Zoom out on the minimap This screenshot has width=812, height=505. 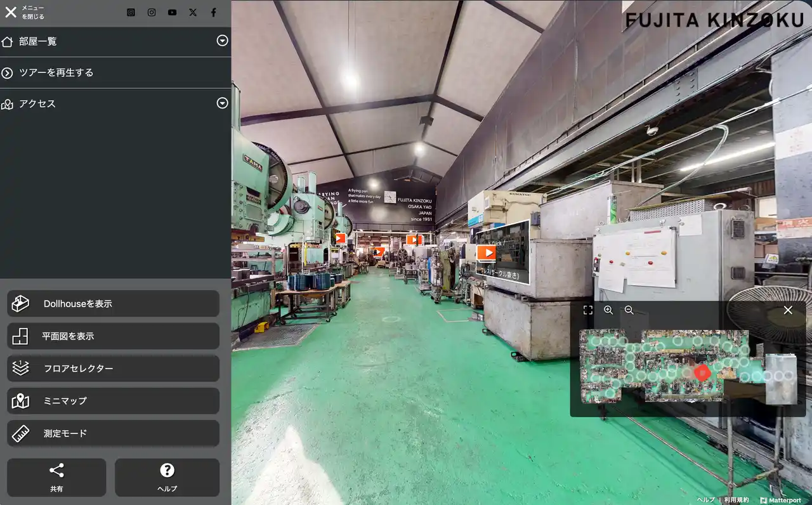[629, 310]
